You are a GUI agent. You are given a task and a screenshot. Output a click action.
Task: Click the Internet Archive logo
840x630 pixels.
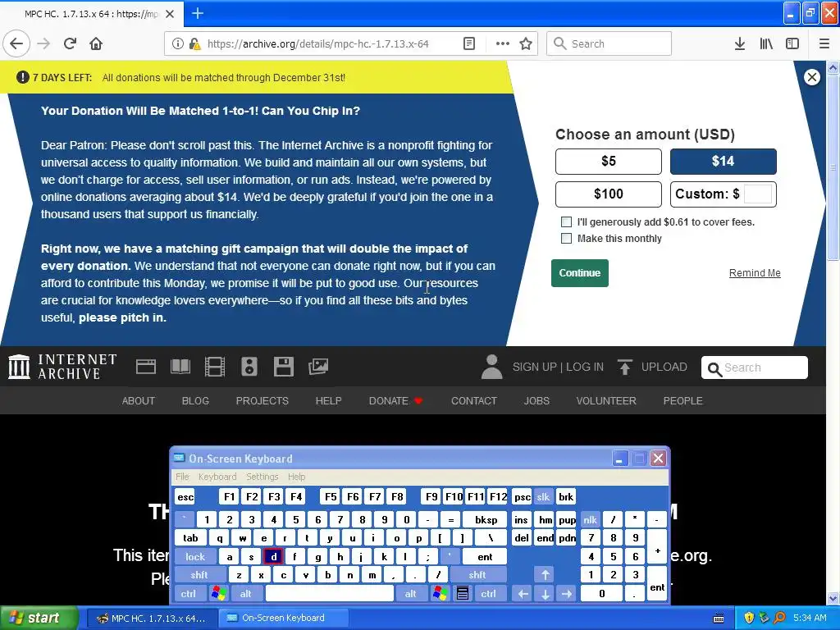pyautogui.click(x=62, y=367)
